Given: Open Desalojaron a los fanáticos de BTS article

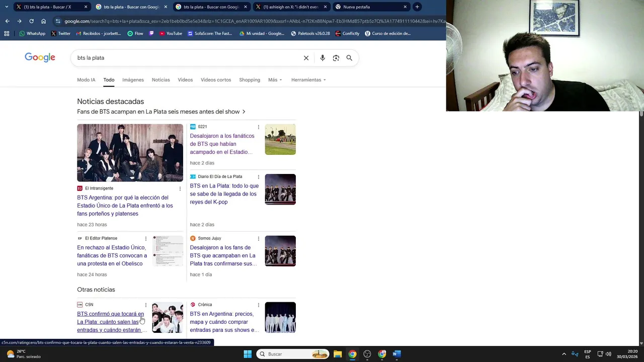Looking at the screenshot, I should (222, 144).
